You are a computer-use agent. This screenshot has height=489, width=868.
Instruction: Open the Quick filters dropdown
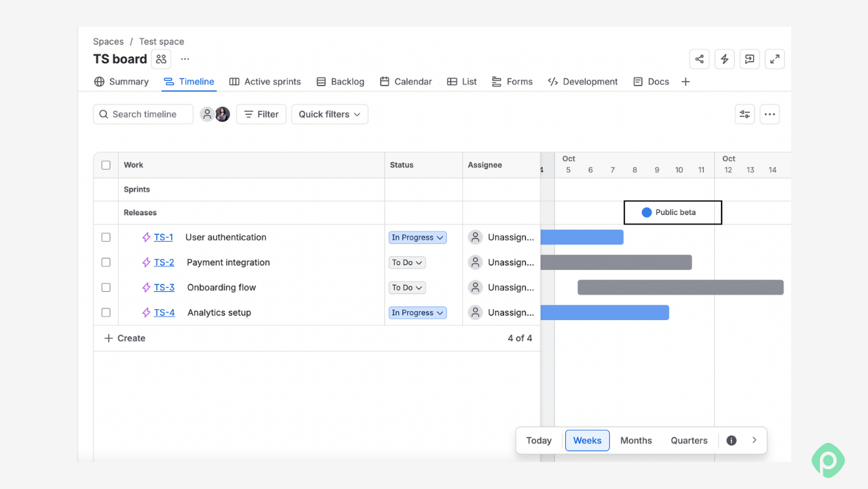tap(330, 114)
